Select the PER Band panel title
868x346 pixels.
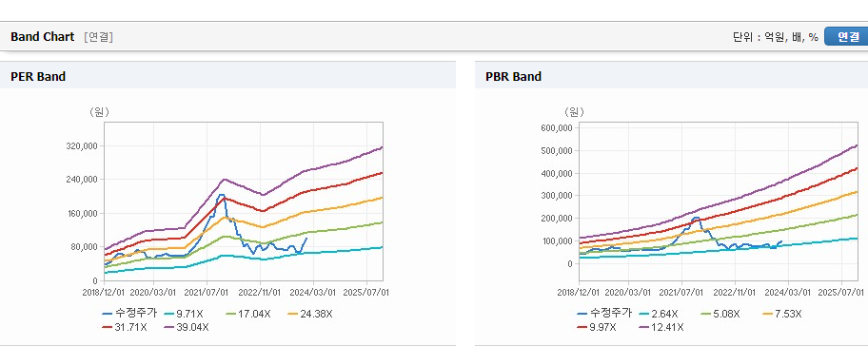coord(38,77)
